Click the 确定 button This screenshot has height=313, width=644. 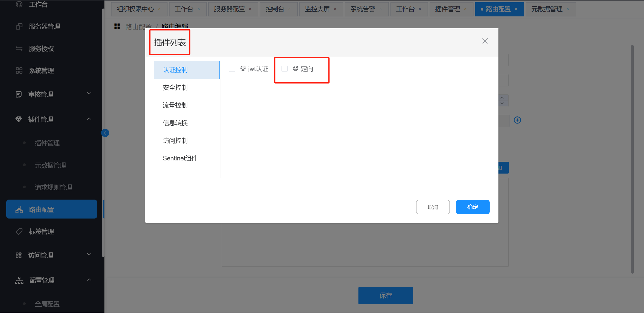pos(473,207)
